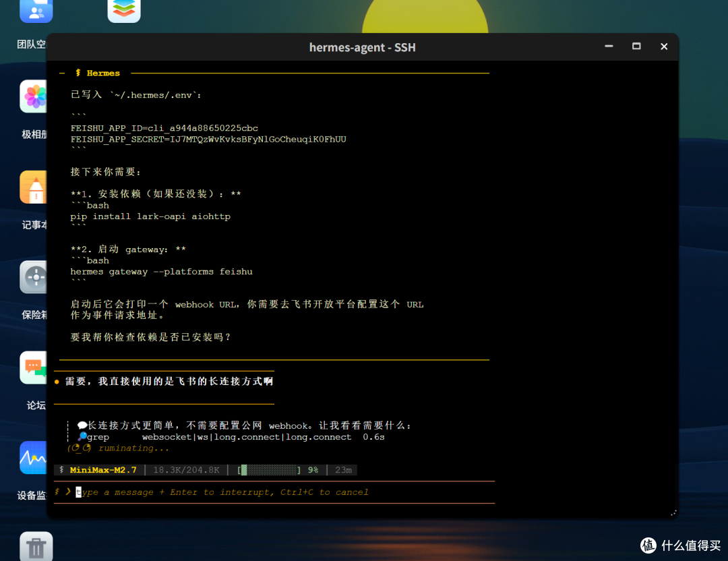Click the pip install lark-oapi aiohttp command
728x561 pixels.
click(150, 216)
